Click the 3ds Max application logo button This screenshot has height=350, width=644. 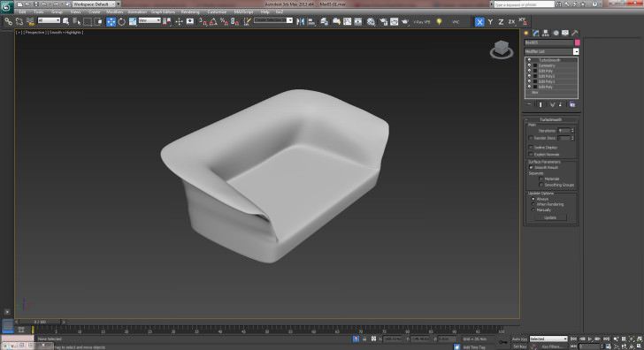click(x=6, y=7)
